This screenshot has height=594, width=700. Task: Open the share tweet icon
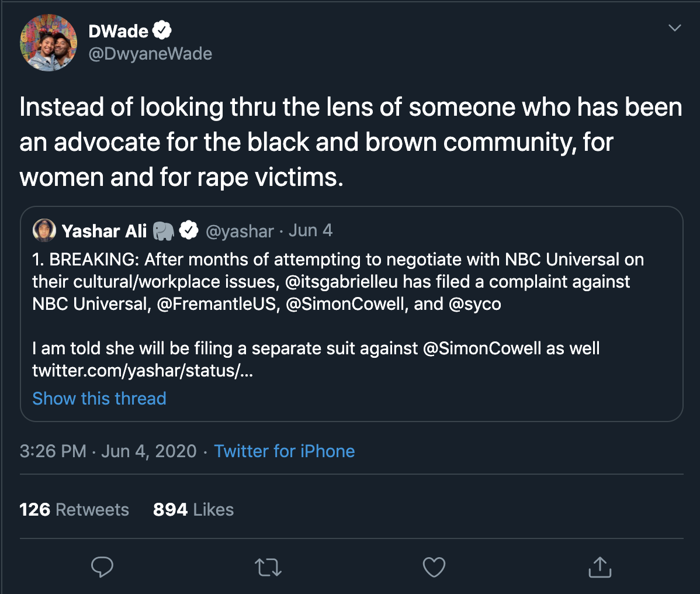click(599, 567)
